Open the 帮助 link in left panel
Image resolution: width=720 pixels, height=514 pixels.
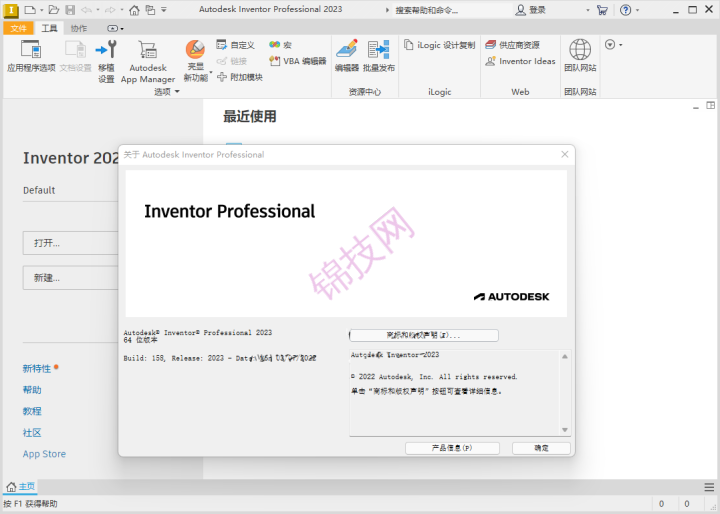click(32, 390)
